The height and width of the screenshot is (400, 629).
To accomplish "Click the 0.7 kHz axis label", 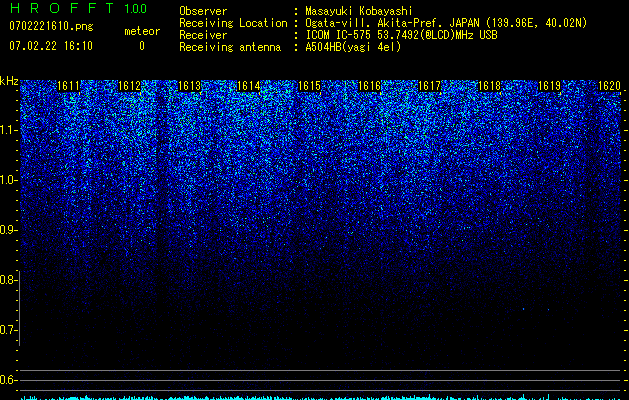I will point(7,330).
